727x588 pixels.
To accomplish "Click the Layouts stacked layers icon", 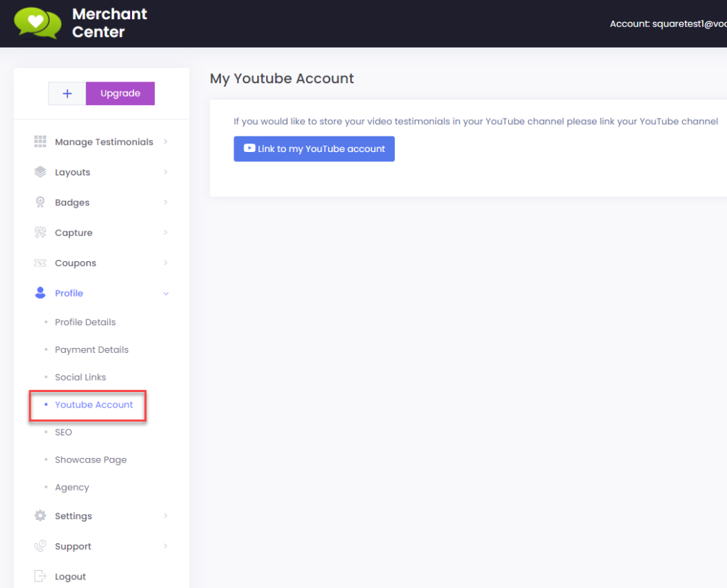I will (40, 172).
